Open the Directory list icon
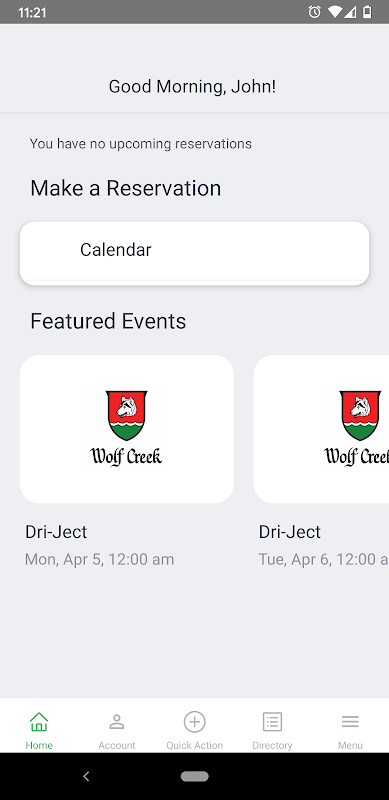389x800 pixels. [272, 722]
